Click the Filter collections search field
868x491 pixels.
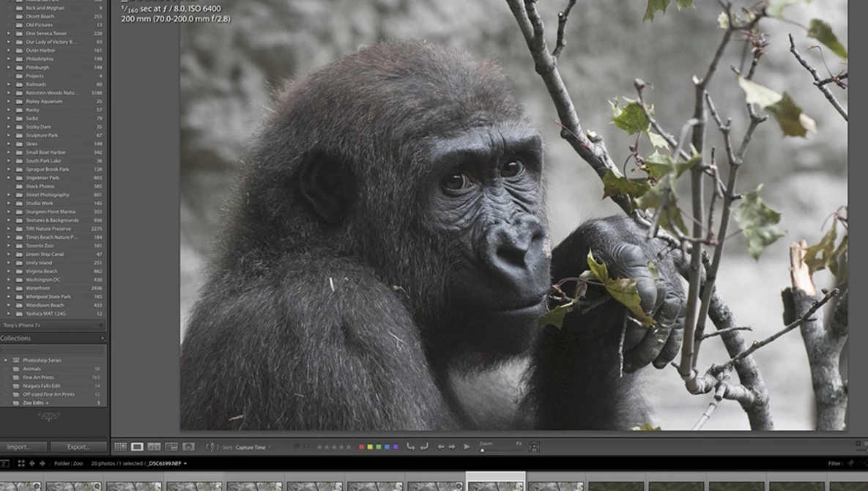point(53,350)
